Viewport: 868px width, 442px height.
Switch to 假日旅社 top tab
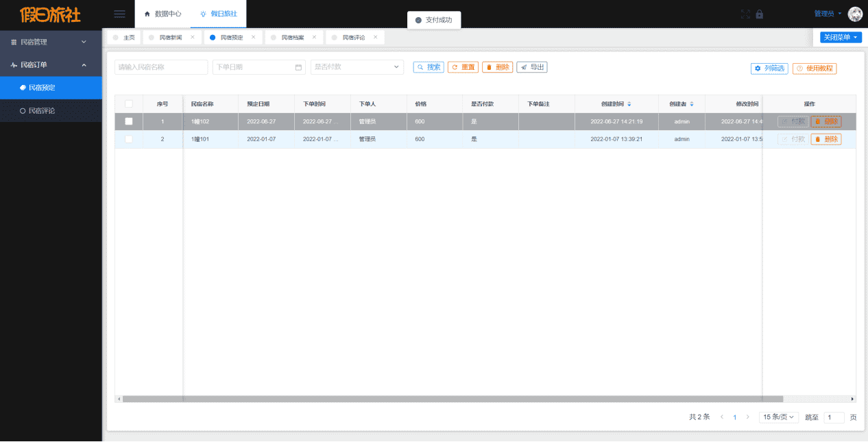218,14
